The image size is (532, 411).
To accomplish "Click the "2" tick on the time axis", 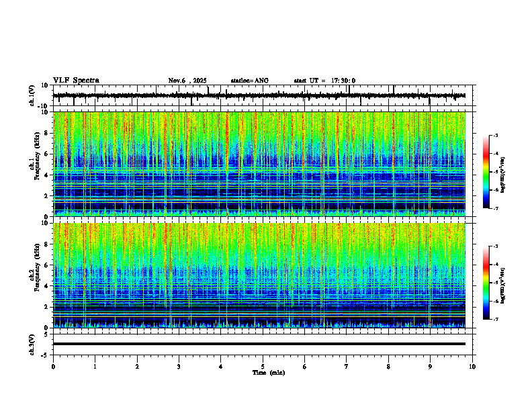I will tap(137, 367).
